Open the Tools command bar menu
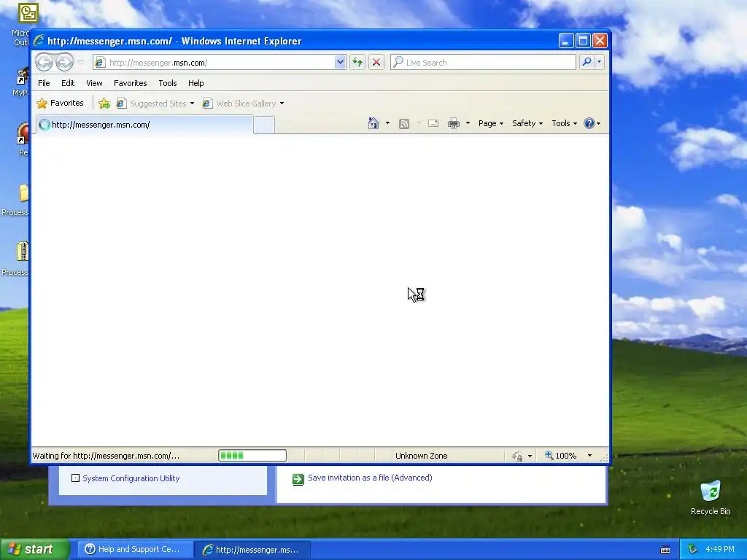This screenshot has width=747, height=560. coord(564,123)
